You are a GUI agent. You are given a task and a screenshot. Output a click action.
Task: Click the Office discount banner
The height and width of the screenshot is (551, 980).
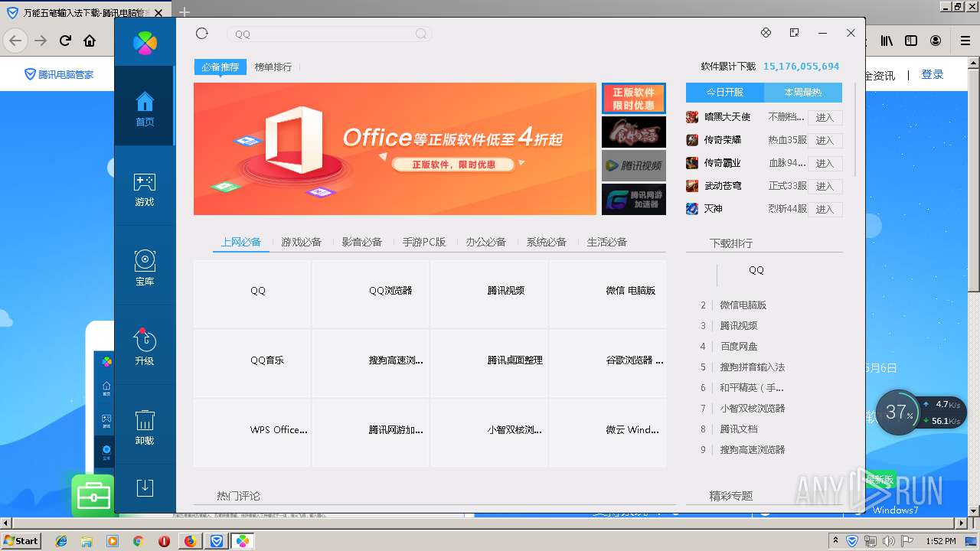pyautogui.click(x=395, y=148)
